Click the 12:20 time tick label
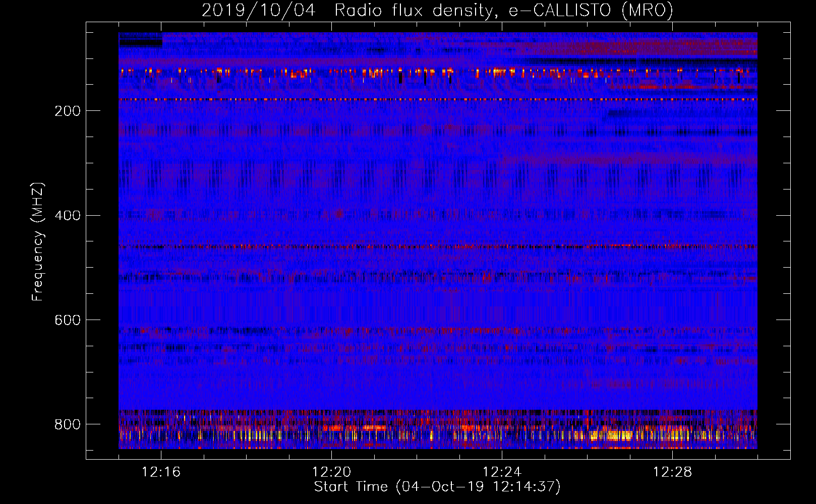 tap(331, 472)
